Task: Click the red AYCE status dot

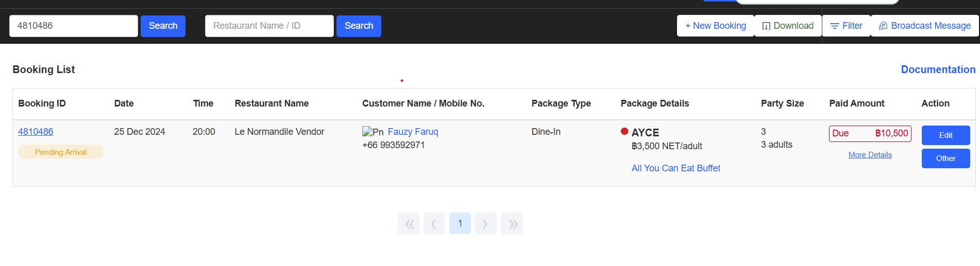Action: coord(624,132)
